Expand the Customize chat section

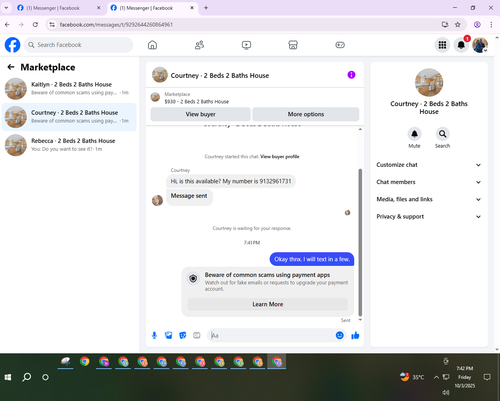click(429, 165)
